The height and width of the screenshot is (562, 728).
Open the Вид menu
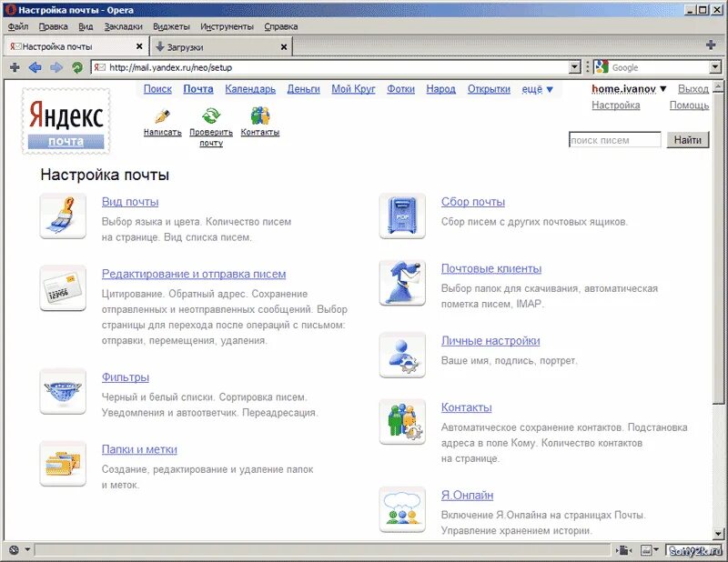click(x=86, y=26)
